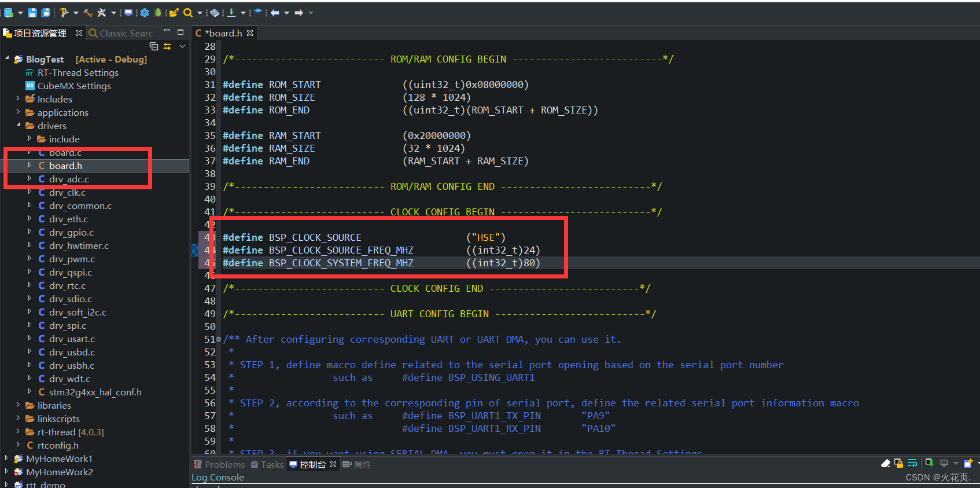Toggle Link with Editor in explorer
The image size is (980, 488).
pos(167,46)
